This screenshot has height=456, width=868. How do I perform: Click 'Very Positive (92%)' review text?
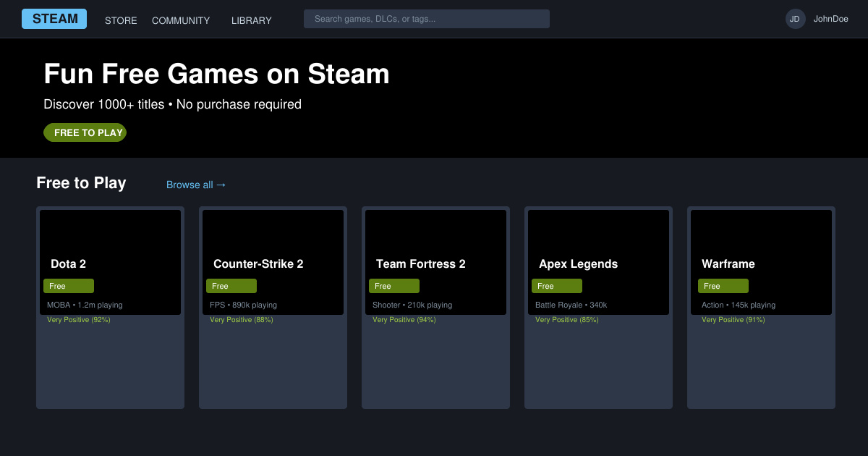79,319
